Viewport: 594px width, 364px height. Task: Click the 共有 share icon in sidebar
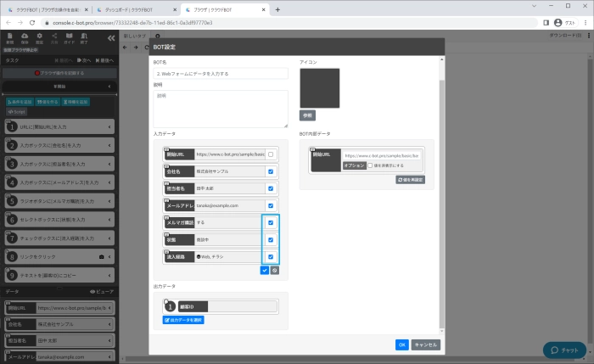click(55, 37)
